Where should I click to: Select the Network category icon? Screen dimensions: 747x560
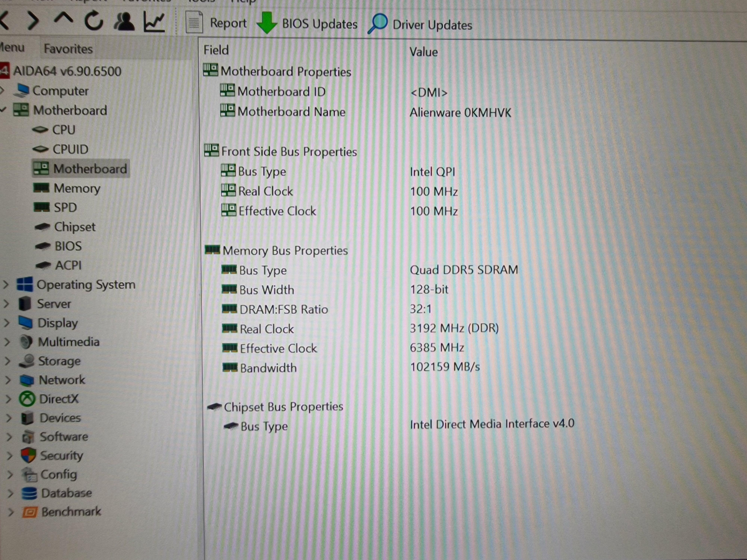click(x=27, y=380)
